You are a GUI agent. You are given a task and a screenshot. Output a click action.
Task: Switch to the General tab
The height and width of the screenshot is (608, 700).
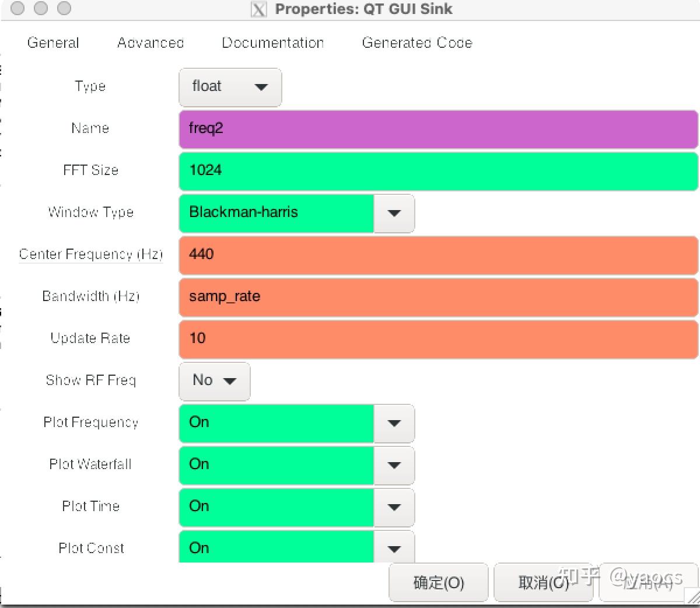[53, 43]
